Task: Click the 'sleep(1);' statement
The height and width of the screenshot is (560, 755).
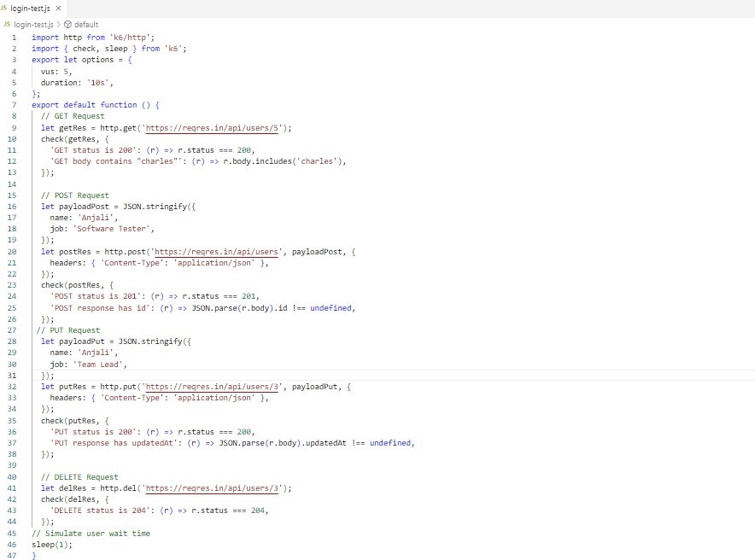Action: click(52, 545)
